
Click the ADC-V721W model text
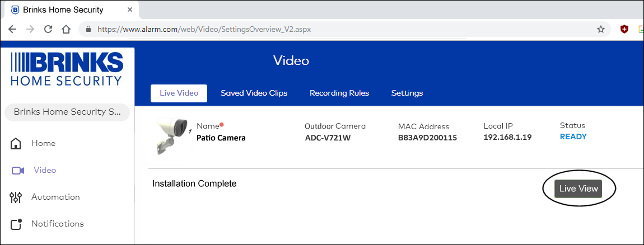[328, 138]
